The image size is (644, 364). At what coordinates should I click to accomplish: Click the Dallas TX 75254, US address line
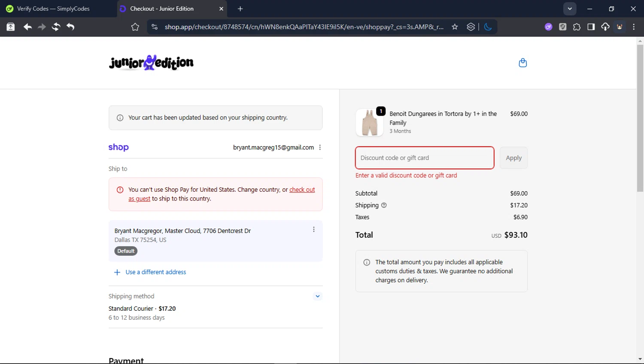140,240
